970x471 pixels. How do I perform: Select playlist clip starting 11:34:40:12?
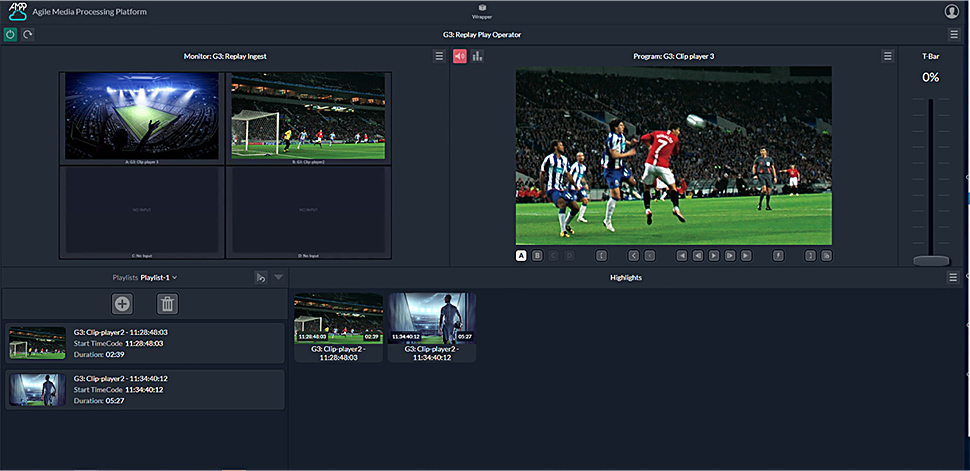pos(145,390)
